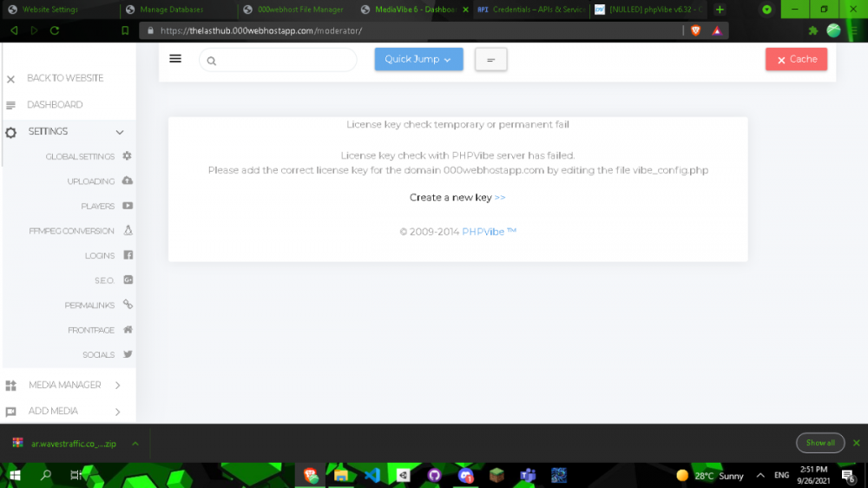Click the Twitter bird icon beside Socials
868x488 pixels.
[128, 354]
